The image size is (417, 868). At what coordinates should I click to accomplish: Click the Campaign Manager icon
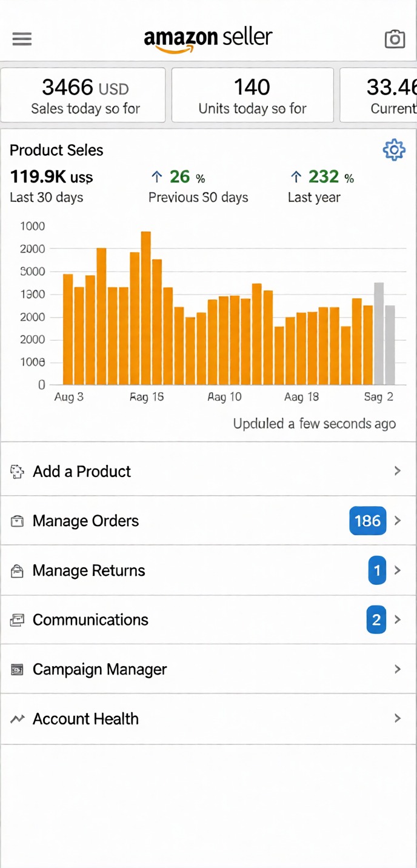pos(18,670)
